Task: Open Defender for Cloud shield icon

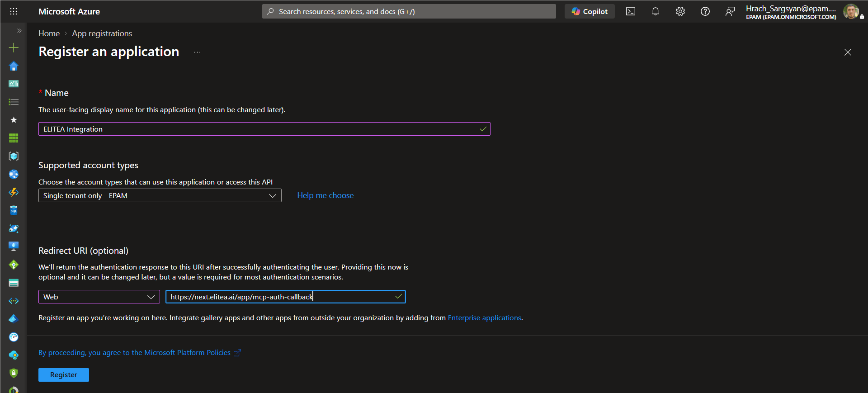Action: [x=14, y=373]
